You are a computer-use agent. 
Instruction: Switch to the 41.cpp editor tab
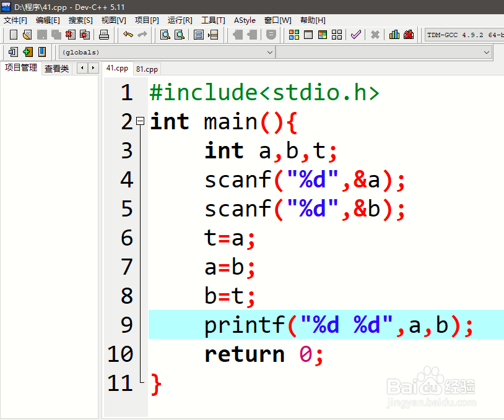click(117, 68)
